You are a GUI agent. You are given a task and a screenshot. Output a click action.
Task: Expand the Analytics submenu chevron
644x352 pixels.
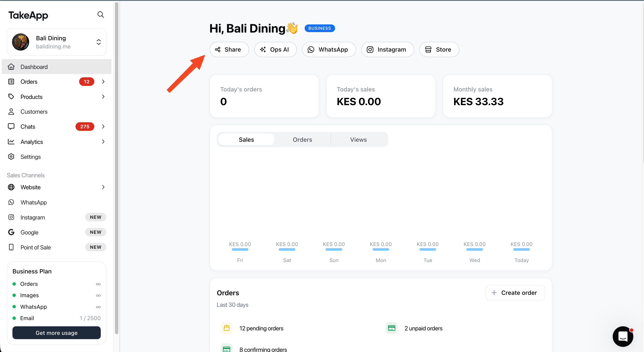tap(103, 142)
